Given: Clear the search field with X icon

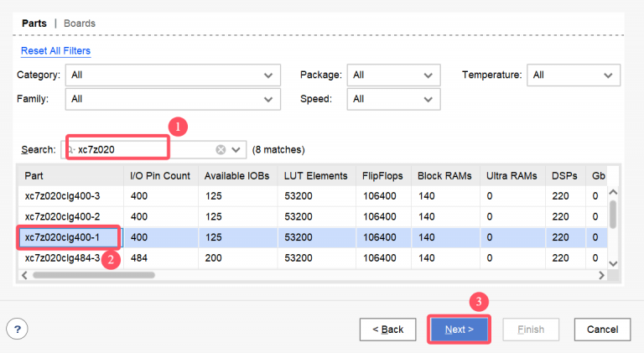Looking at the screenshot, I should tap(221, 149).
